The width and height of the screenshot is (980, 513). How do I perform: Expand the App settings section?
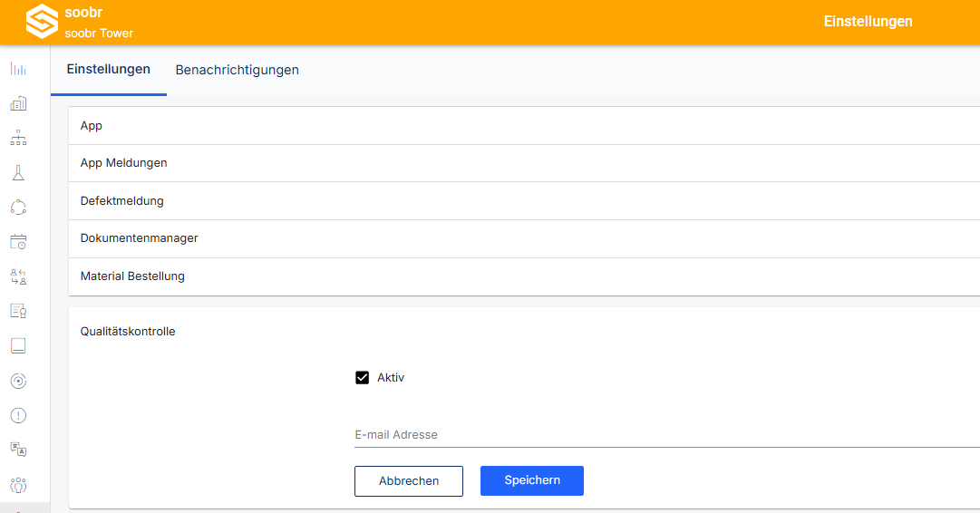[x=524, y=126]
